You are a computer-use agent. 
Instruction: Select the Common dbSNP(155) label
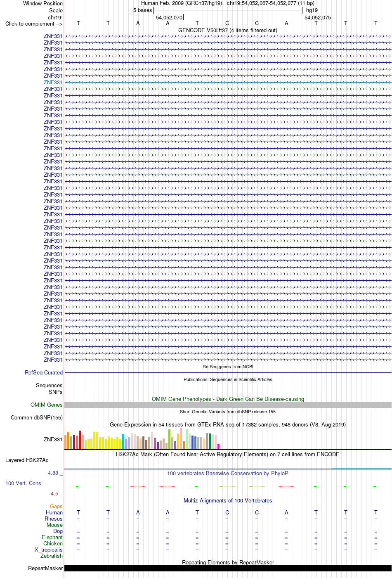[37, 417]
